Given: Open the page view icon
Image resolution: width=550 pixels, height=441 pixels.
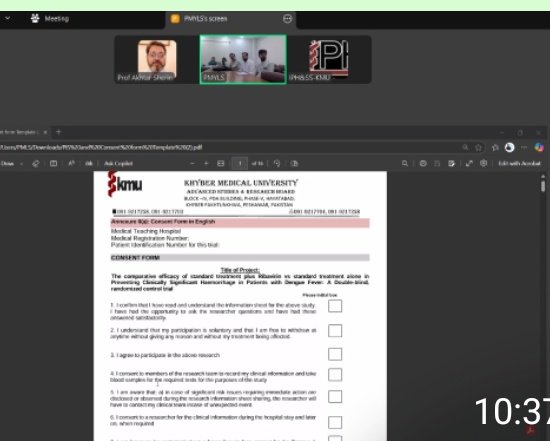Looking at the screenshot, I should (294, 163).
